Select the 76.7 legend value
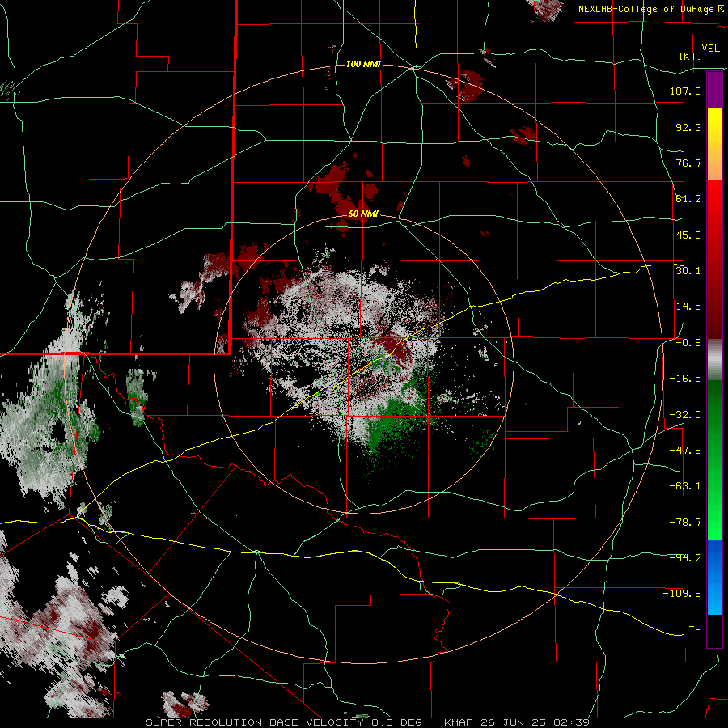Image resolution: width=728 pixels, height=728 pixels. (688, 163)
